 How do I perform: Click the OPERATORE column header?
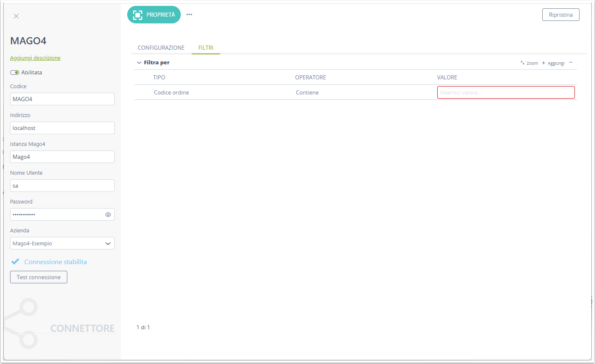pos(310,77)
